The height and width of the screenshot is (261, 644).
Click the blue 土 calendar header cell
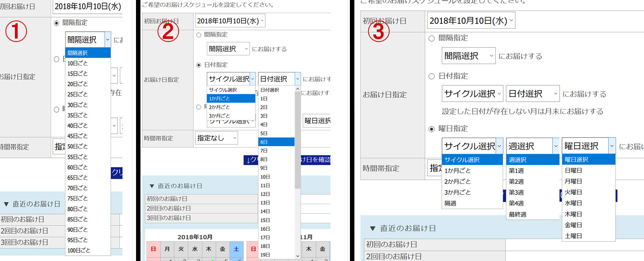[236, 249]
